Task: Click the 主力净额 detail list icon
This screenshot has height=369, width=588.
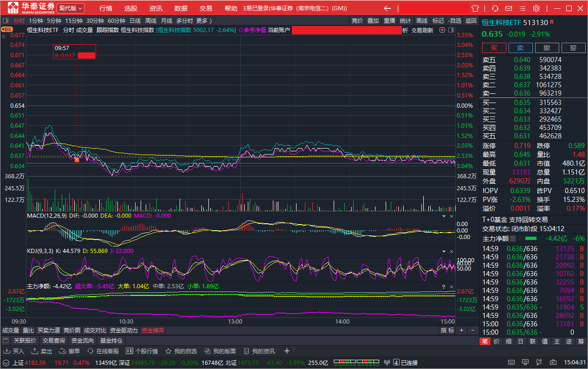Action: click(513, 239)
